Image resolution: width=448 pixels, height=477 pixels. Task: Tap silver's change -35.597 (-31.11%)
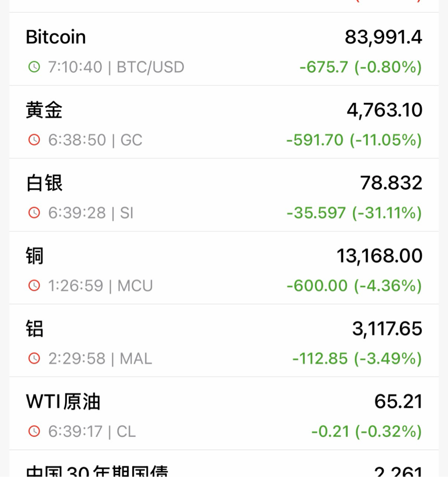click(x=354, y=213)
